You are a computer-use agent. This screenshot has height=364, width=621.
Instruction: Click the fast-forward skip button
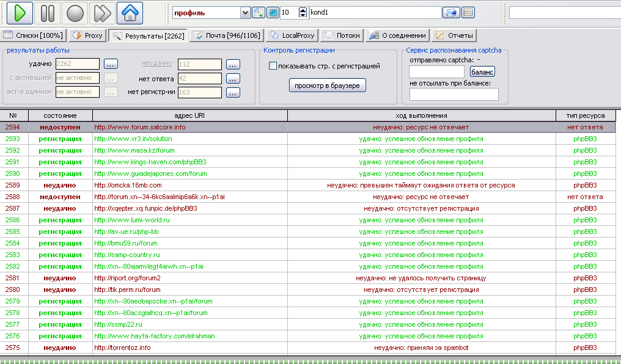point(102,13)
